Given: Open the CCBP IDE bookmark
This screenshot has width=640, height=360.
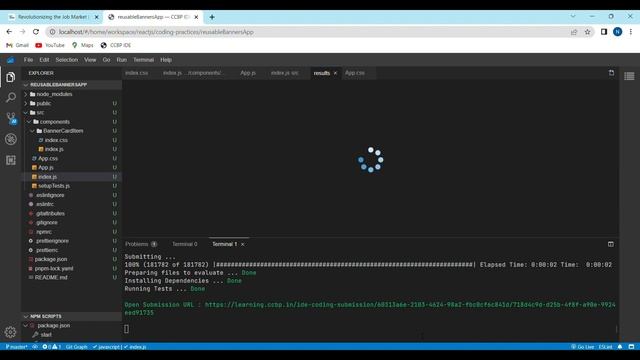Looking at the screenshot, I should coord(116,45).
